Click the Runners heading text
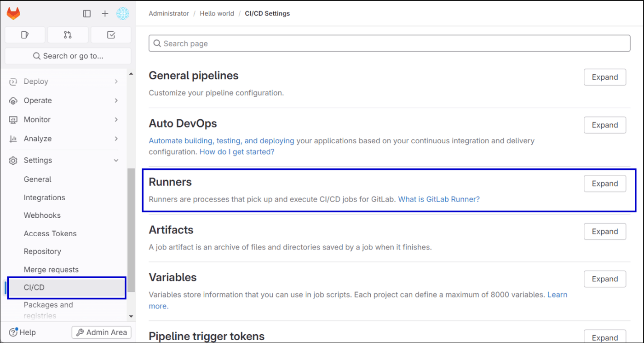This screenshot has height=343, width=644. coord(170,182)
